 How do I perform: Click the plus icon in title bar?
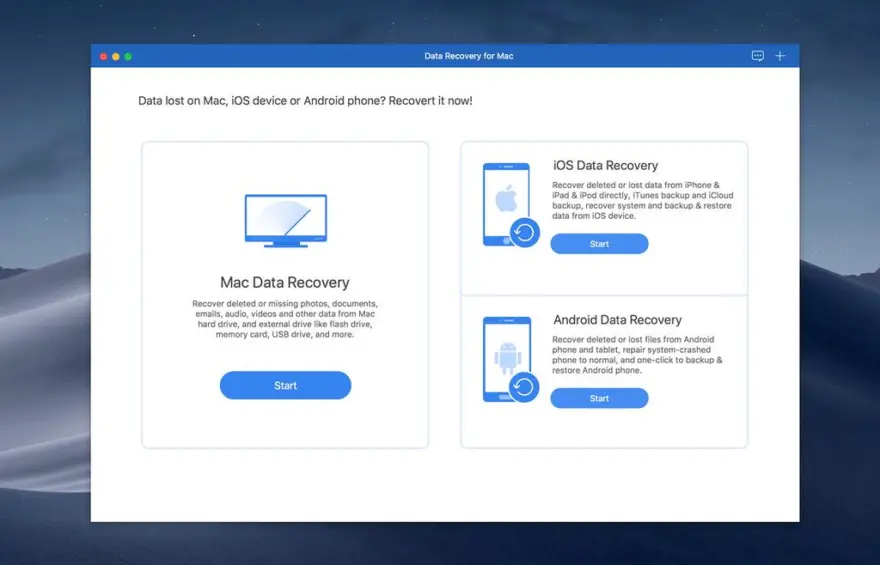tap(780, 56)
